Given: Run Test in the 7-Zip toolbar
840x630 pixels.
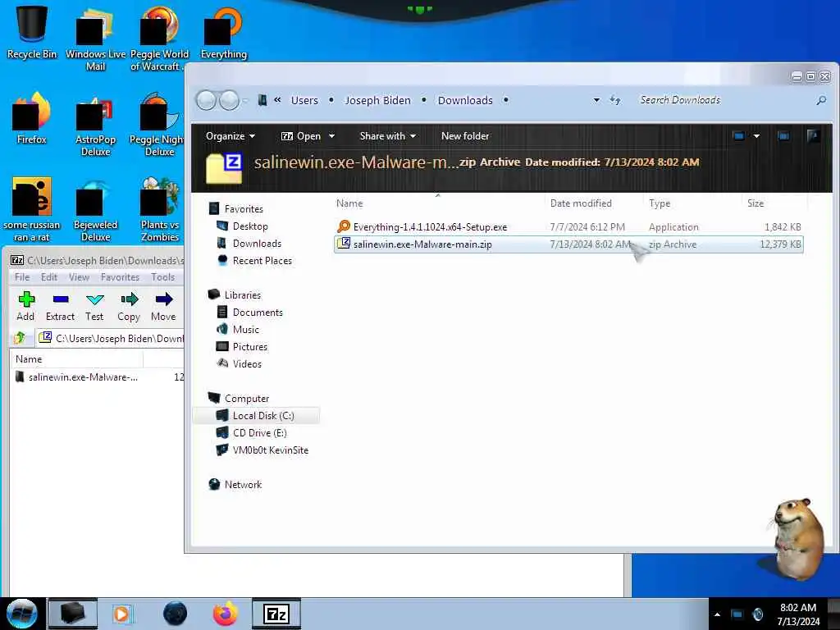Looking at the screenshot, I should click(94, 307).
